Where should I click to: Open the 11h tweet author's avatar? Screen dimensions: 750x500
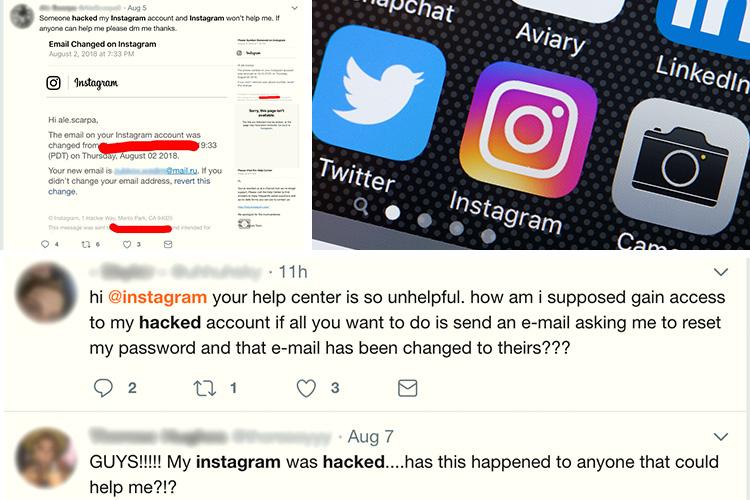(x=46, y=292)
